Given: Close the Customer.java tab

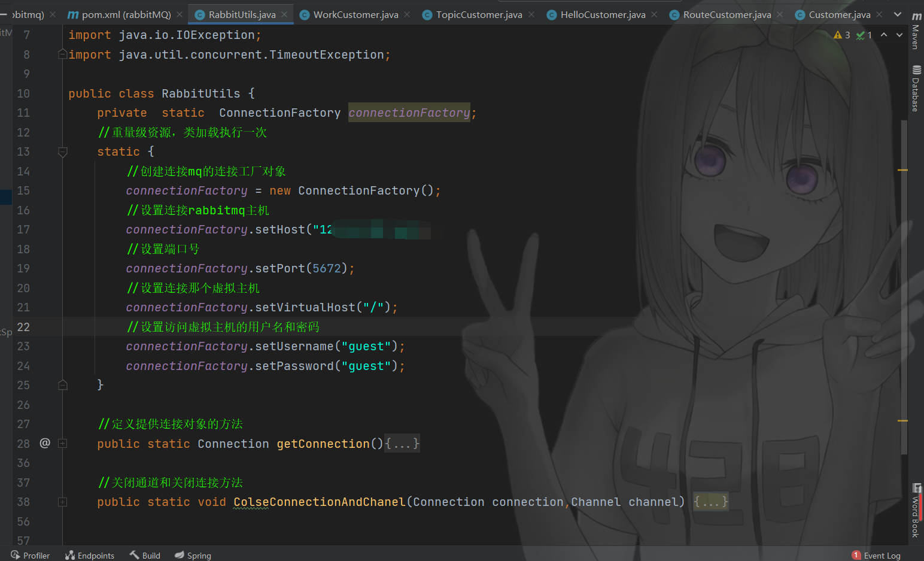Looking at the screenshot, I should pos(879,14).
